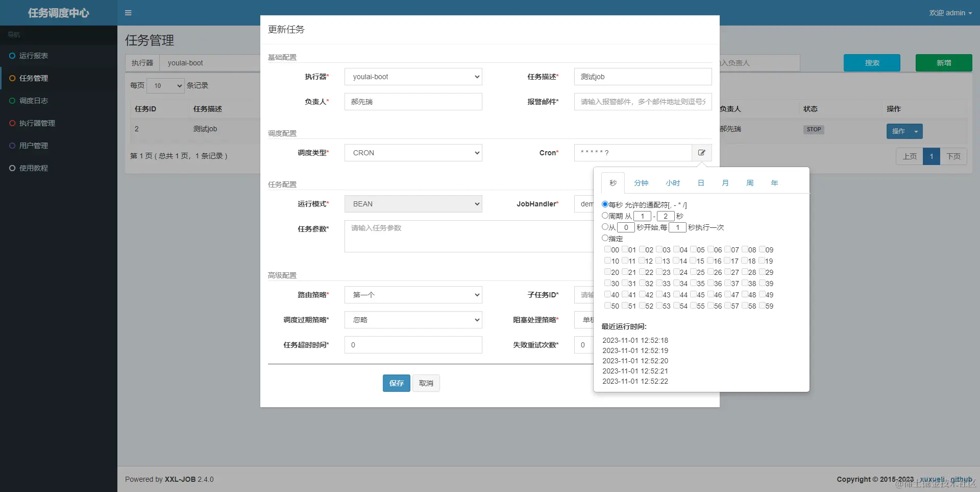The image size is (980, 492).
Task: Open the 调度过期策略 dropdown
Action: click(413, 320)
